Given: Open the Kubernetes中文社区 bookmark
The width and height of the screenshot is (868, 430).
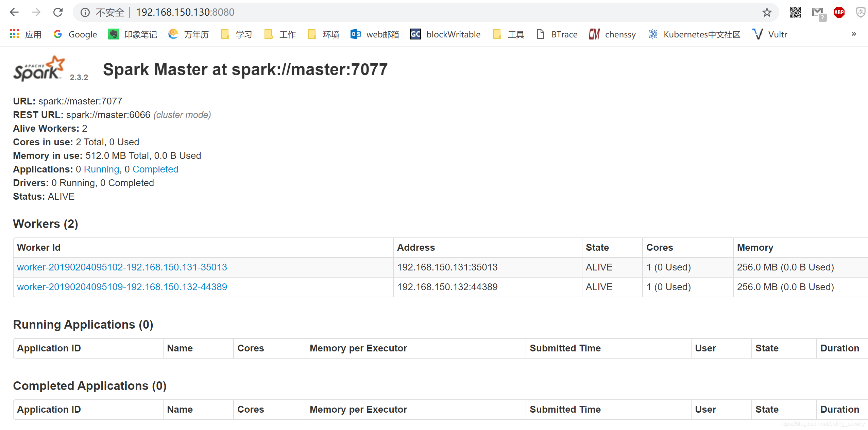Looking at the screenshot, I should [x=694, y=34].
